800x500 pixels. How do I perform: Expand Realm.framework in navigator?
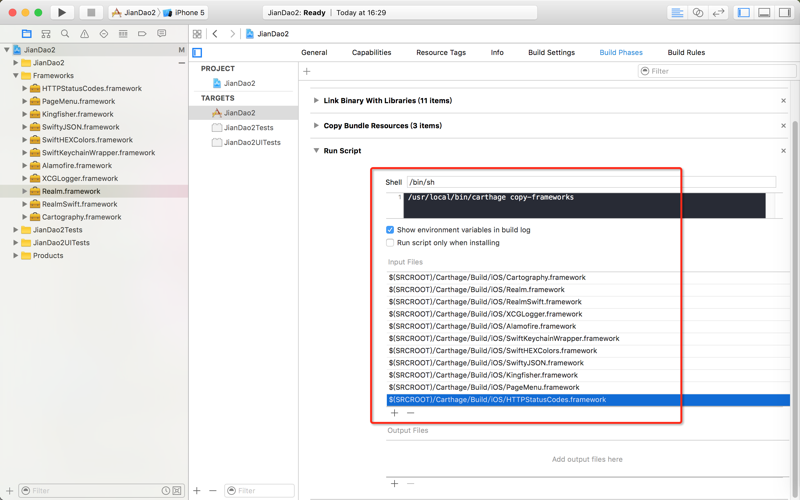(x=24, y=191)
